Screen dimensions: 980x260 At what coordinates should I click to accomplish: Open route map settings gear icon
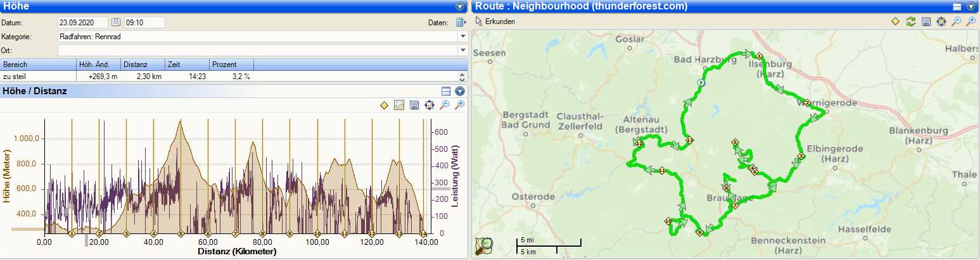pos(941,22)
